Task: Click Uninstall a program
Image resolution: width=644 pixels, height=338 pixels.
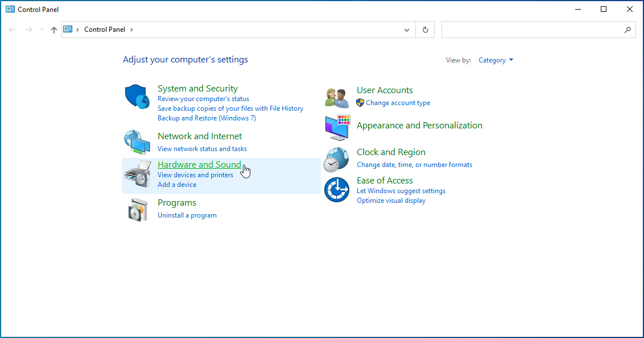Action: 187,215
